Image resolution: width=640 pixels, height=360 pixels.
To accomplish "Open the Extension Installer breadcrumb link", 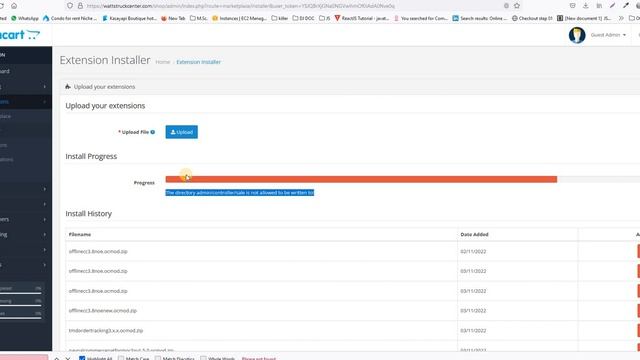I will pos(198,62).
